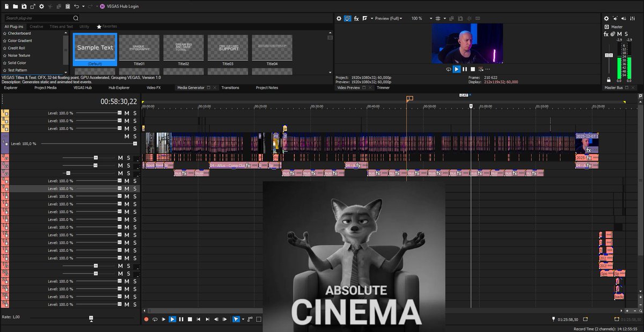Mute the first track with M
The height and width of the screenshot is (332, 644).
click(127, 113)
